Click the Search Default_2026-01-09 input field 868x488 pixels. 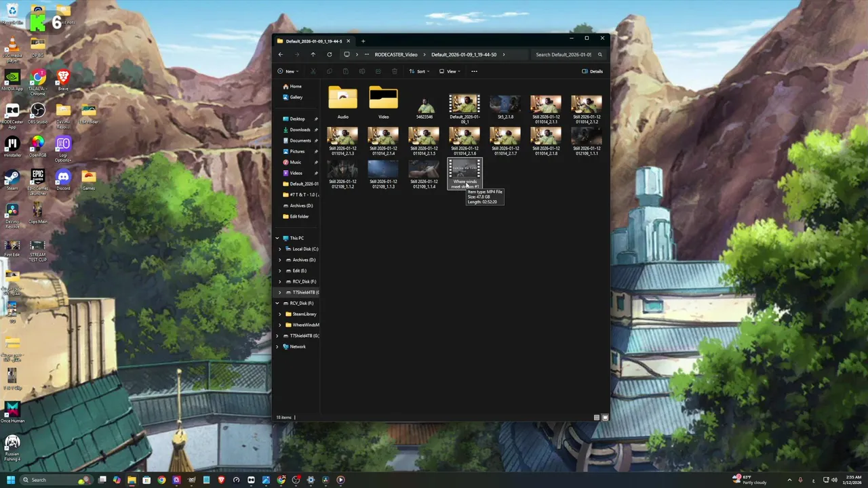[x=564, y=54]
